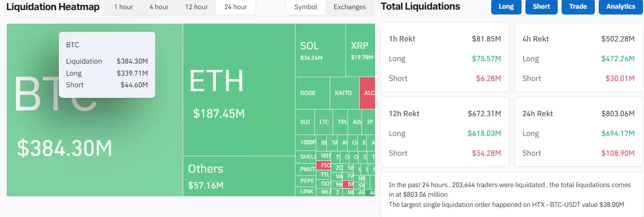The image size is (644, 217).
Task: Open the Trade button
Action: [578, 6]
